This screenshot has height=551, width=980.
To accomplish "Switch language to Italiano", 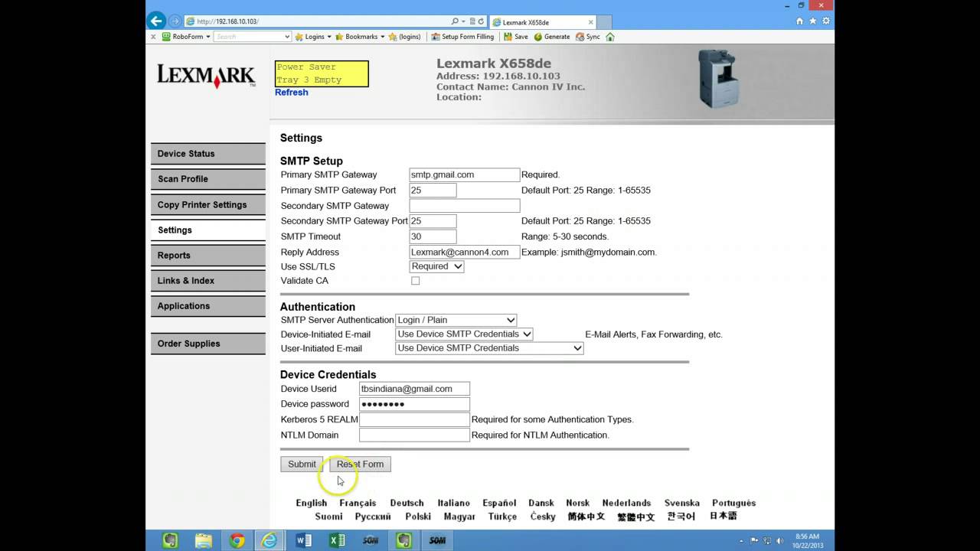I will (x=453, y=503).
